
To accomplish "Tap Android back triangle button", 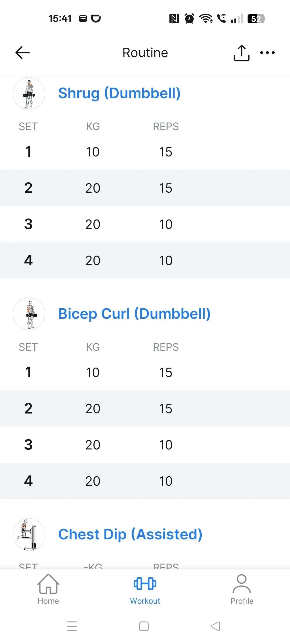I will coord(215,626).
